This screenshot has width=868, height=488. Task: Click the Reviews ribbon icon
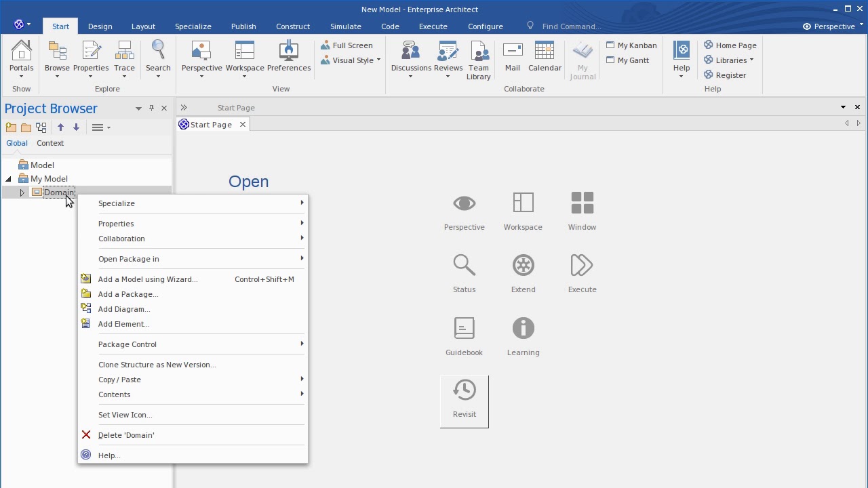pos(448,58)
